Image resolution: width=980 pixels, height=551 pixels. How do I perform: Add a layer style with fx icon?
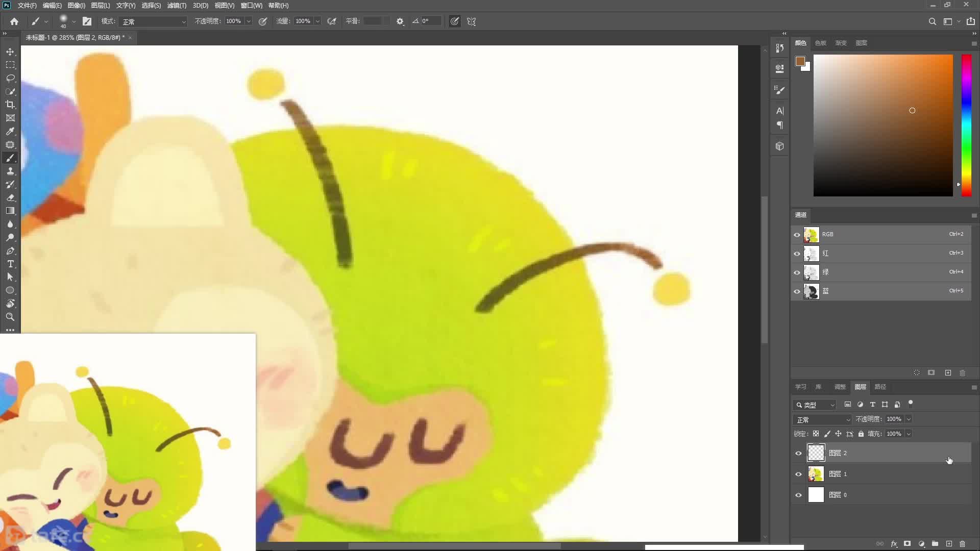point(894,544)
